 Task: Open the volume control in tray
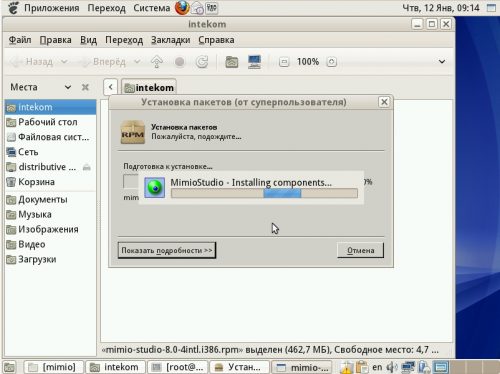point(392,367)
